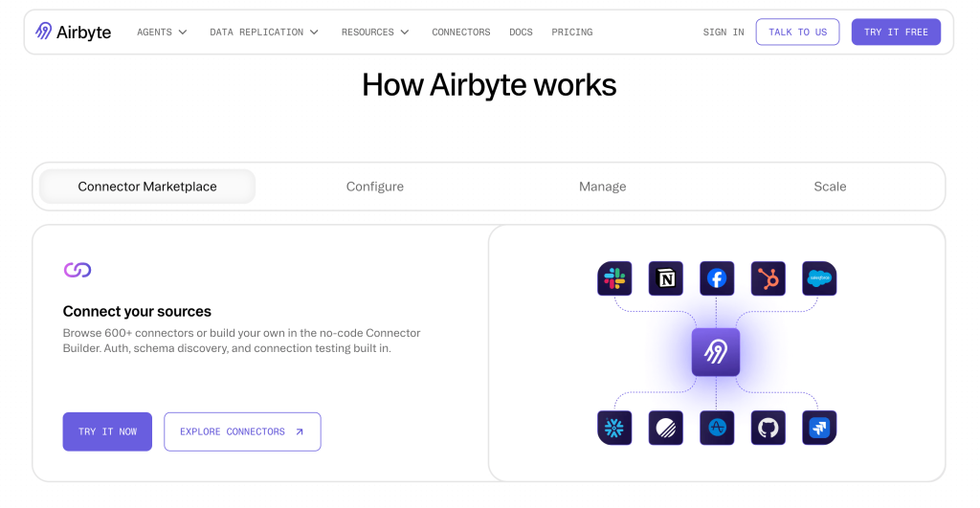Click the purple chain link icon
The height and width of the screenshot is (508, 980).
point(78,270)
